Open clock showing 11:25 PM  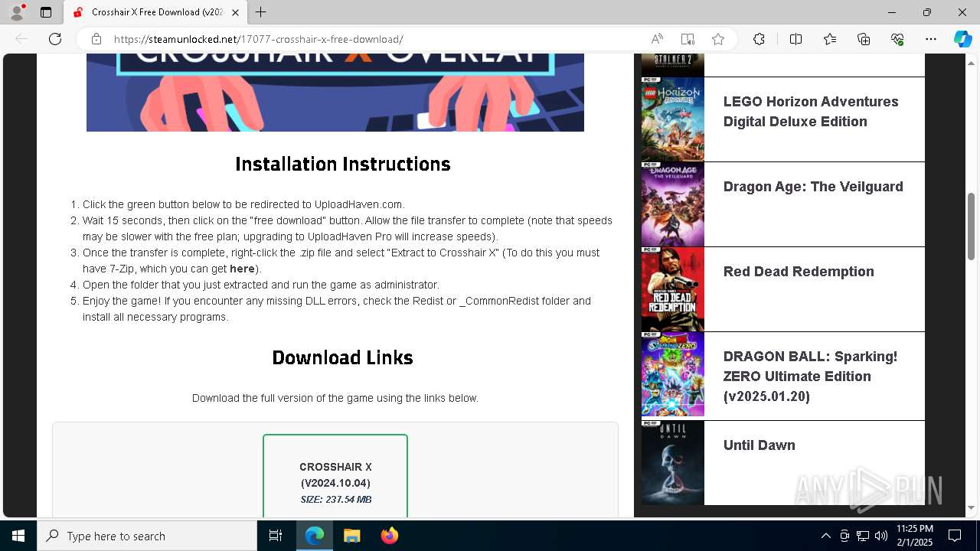[914, 536]
